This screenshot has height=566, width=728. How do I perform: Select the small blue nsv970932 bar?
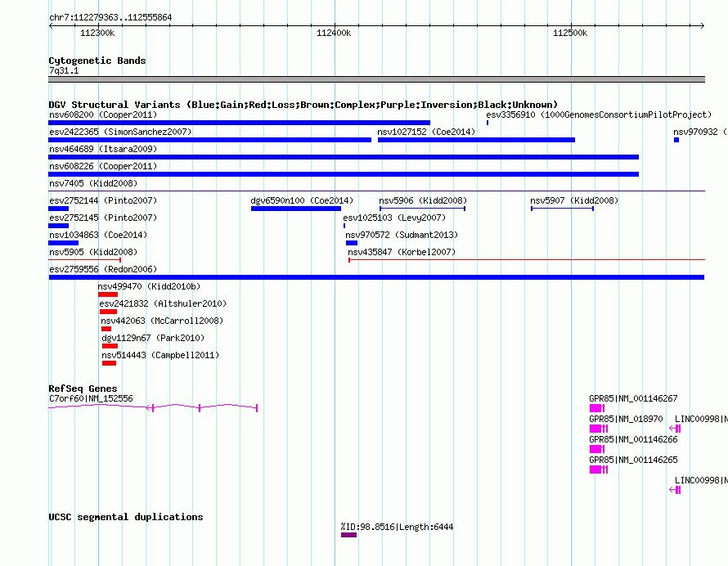tap(676, 140)
